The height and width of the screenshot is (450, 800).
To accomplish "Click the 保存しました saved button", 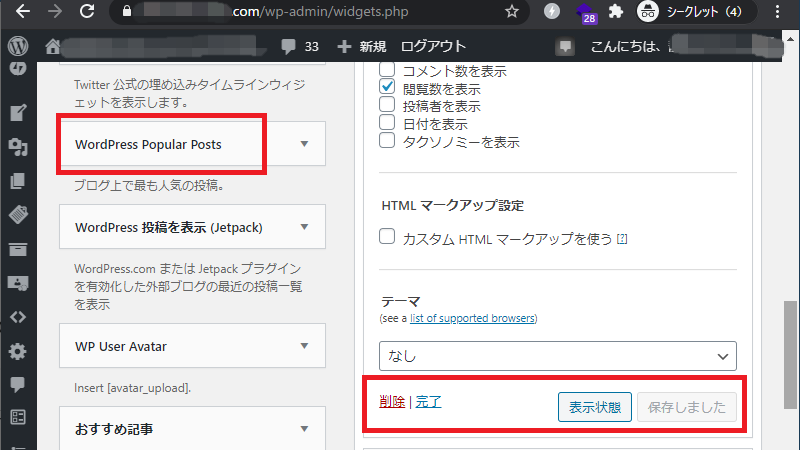I will (687, 407).
